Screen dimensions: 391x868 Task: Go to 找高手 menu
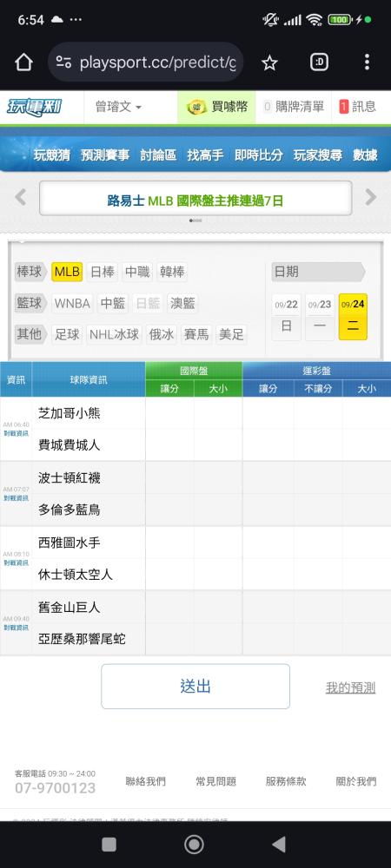tap(205, 155)
